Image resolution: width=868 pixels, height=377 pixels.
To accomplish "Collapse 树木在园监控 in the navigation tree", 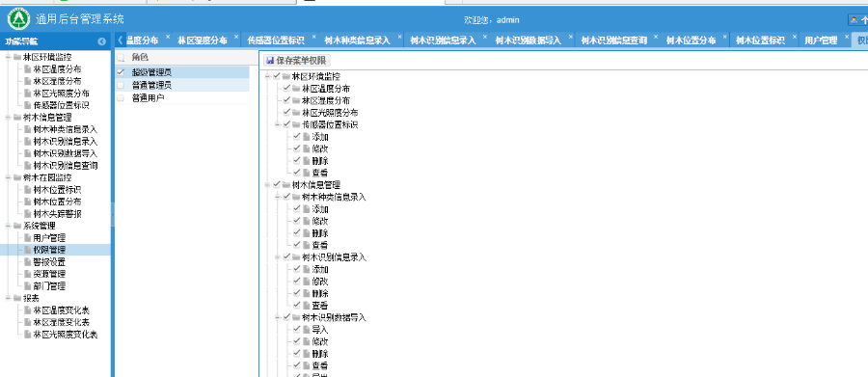I will (8, 177).
